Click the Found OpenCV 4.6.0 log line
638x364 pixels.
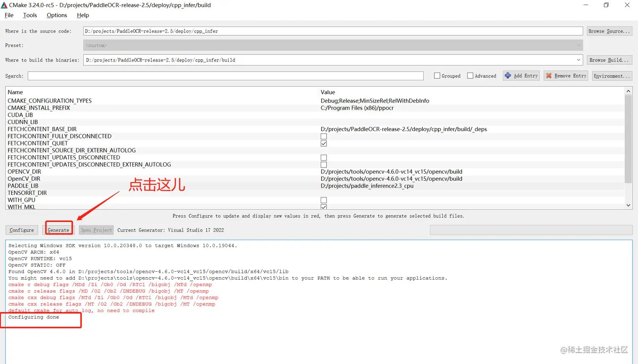[x=148, y=272]
